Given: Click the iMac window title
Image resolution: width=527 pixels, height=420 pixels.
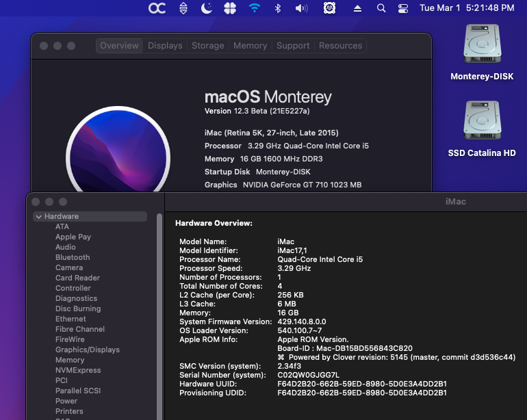Looking at the screenshot, I should tap(456, 202).
